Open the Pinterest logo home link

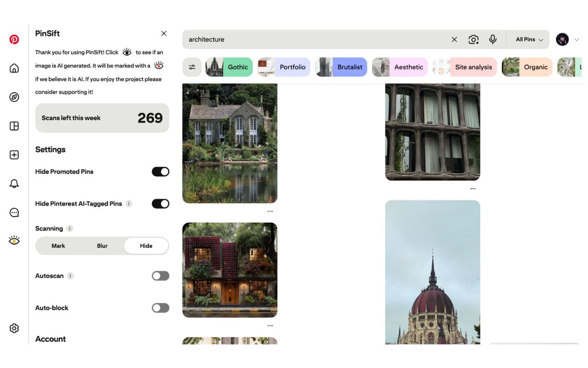pyautogui.click(x=14, y=40)
